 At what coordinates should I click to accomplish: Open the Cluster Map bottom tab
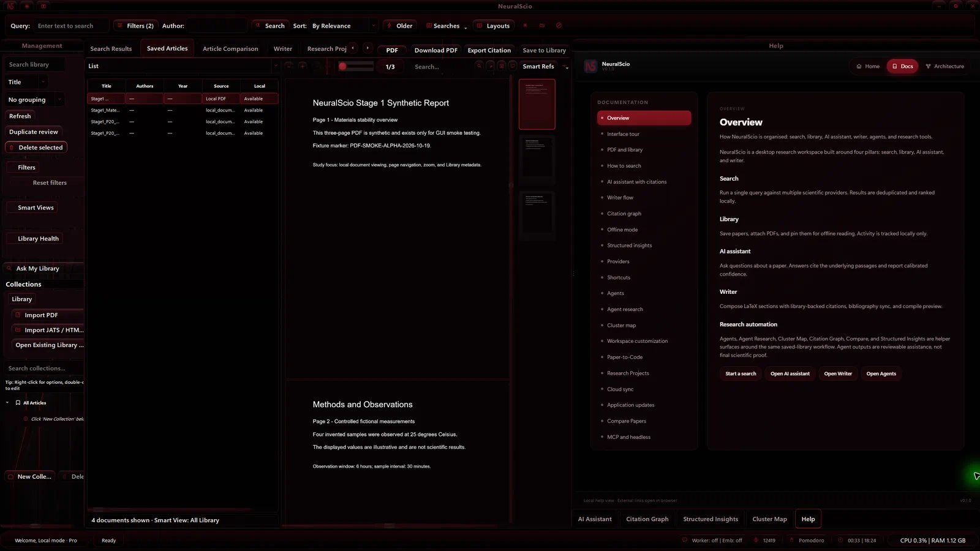pos(769,519)
